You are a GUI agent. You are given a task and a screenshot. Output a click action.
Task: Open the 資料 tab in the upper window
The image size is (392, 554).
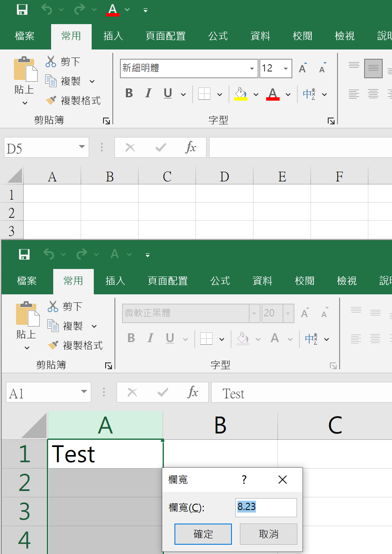260,36
